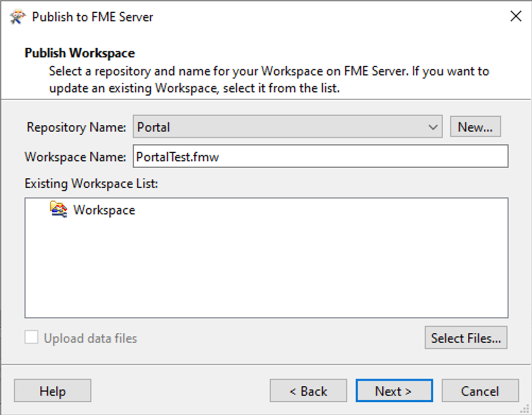The height and width of the screenshot is (415, 532).
Task: Close the Publish to FME Server dialog
Action: 516,16
